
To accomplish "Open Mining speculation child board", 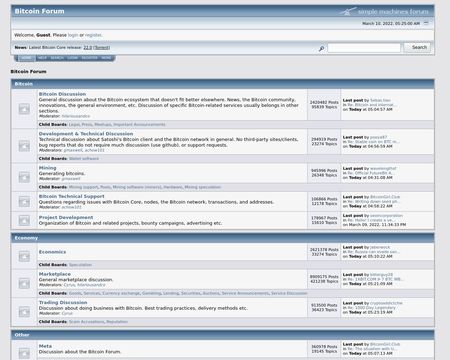I will [203, 187].
